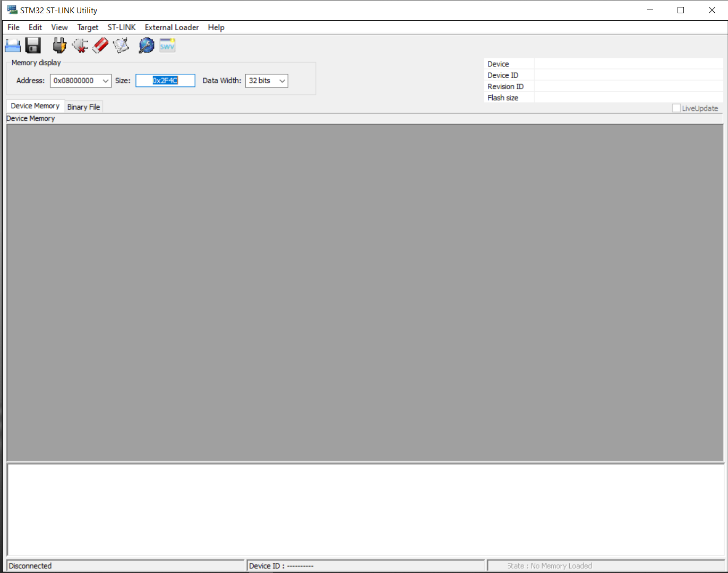Switch to the Device Memory tab

(35, 106)
